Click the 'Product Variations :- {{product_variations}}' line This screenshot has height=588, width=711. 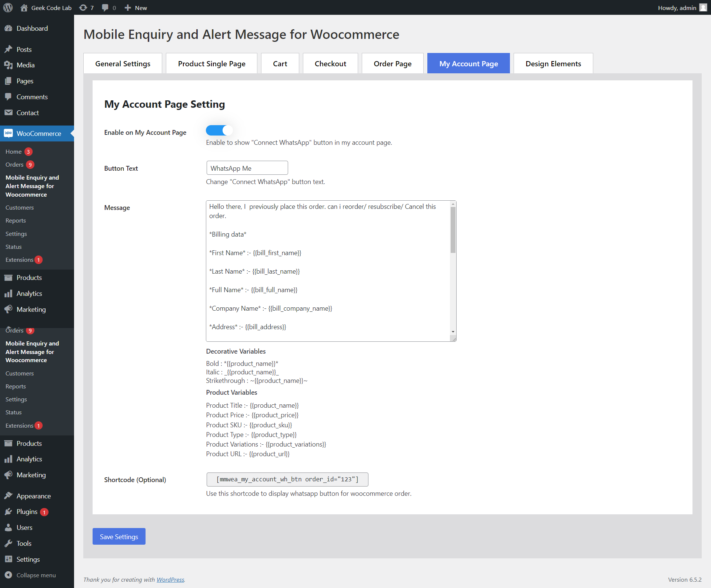click(266, 444)
